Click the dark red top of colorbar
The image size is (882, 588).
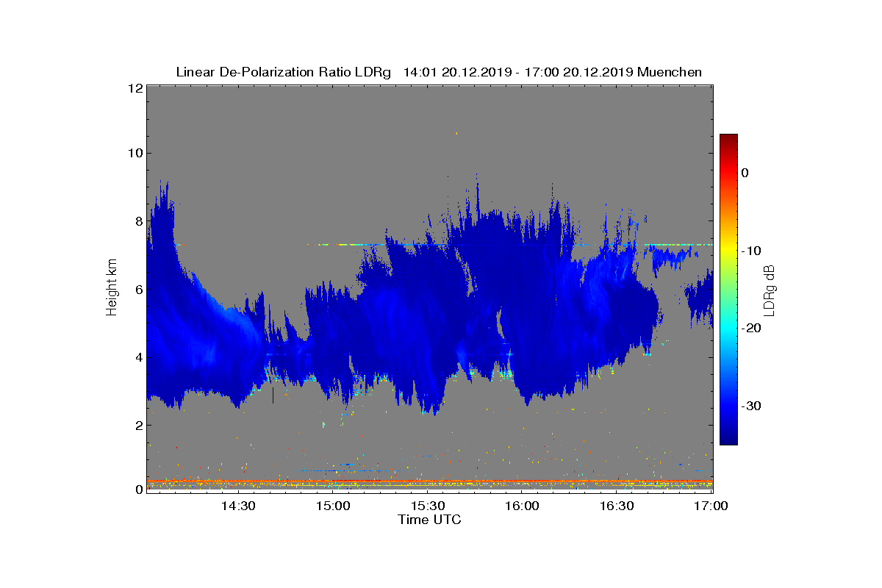pos(728,139)
